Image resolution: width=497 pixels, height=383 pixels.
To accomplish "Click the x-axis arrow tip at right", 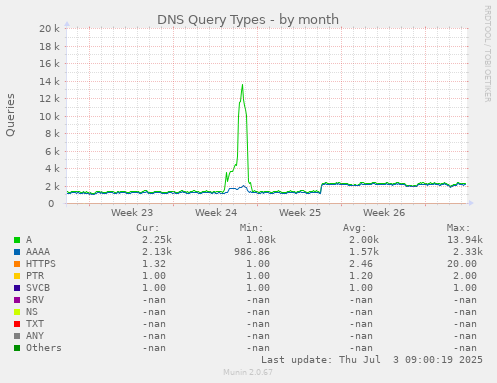I will tap(471, 203).
